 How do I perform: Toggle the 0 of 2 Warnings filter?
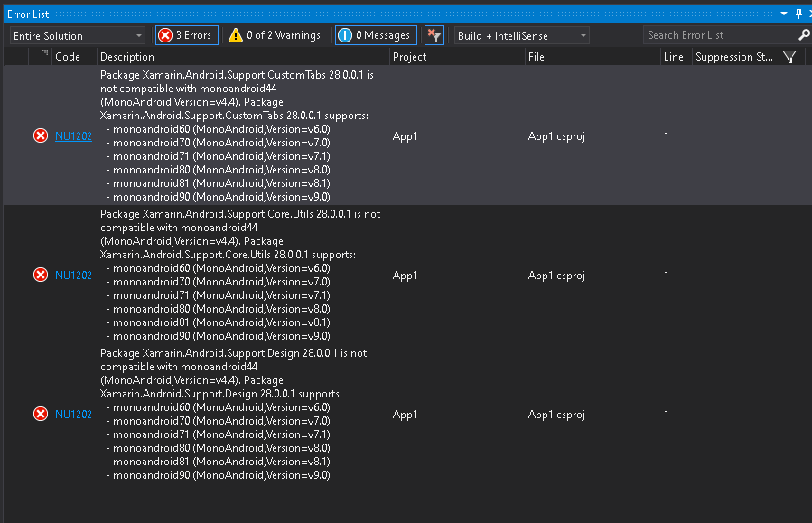point(275,35)
